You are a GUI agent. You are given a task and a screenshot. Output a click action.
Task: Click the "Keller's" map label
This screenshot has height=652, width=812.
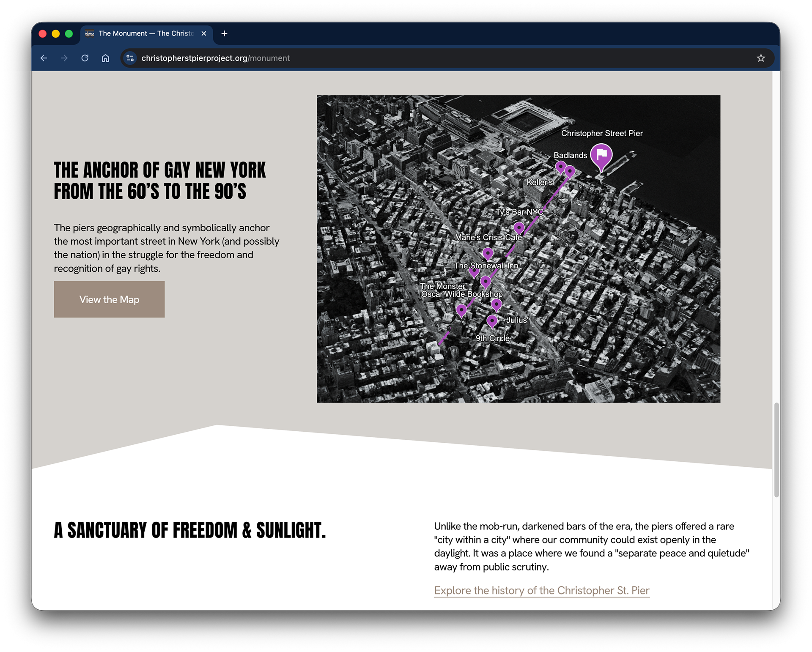pyautogui.click(x=540, y=182)
